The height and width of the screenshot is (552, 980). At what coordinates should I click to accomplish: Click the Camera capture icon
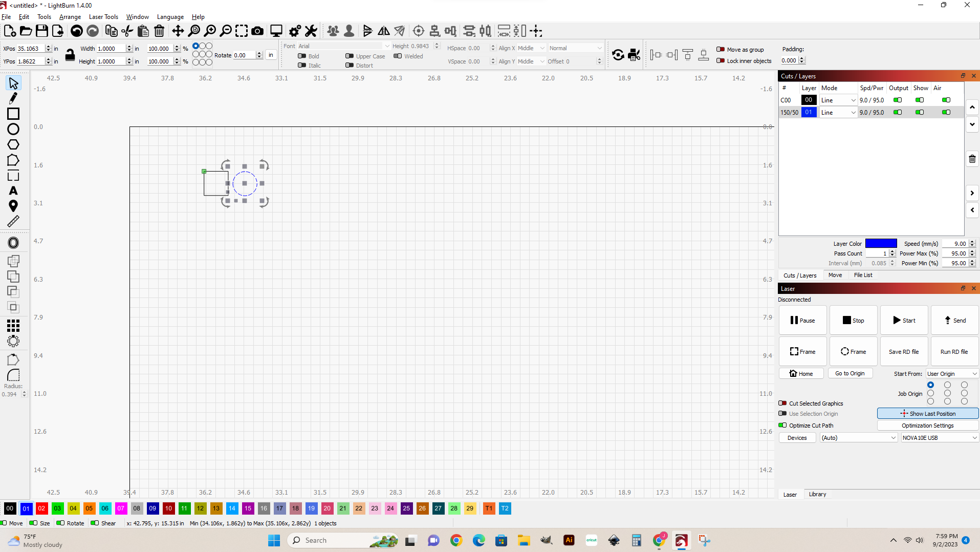pos(257,31)
